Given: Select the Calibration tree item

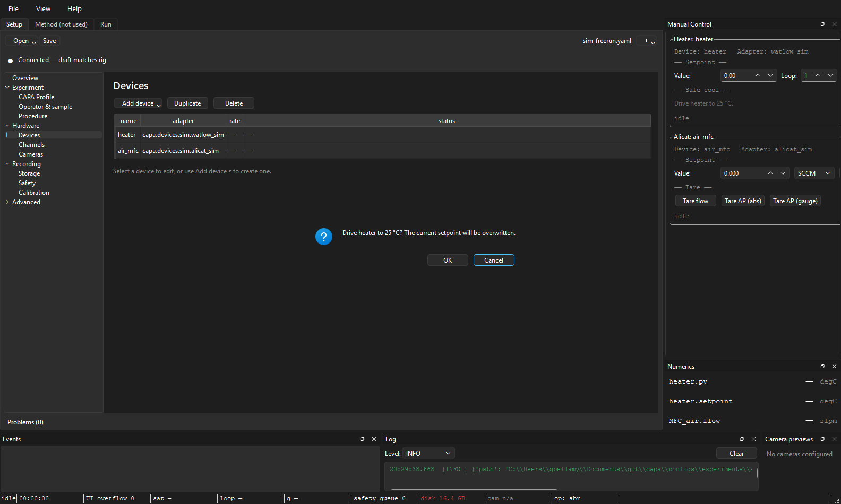Looking at the screenshot, I should 34,193.
